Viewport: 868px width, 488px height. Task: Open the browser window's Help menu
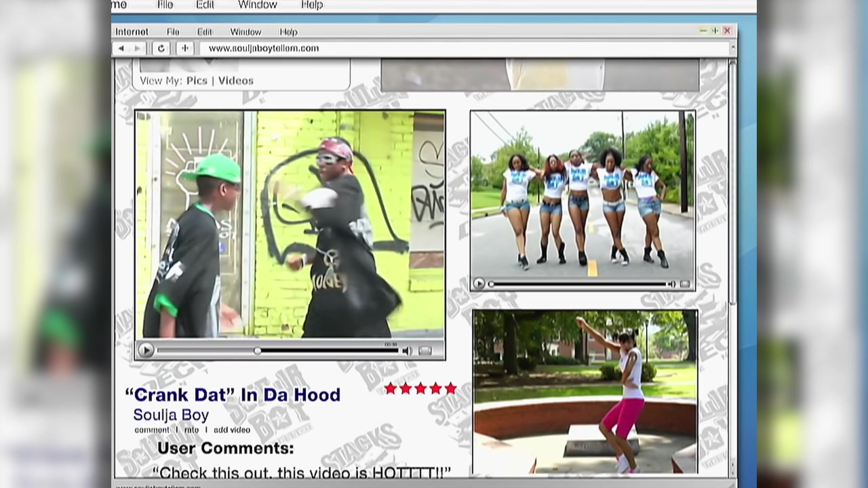click(288, 32)
